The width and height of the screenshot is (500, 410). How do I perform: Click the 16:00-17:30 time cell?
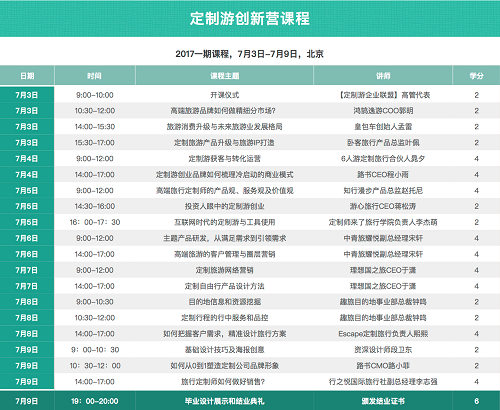click(95, 222)
